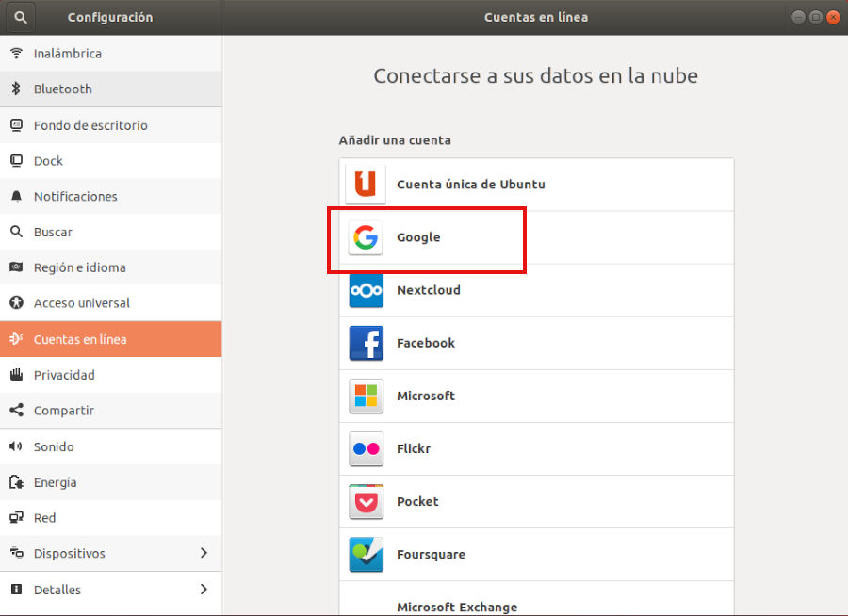
Task: Click the hand icon for Privacidad
Action: pyautogui.click(x=17, y=374)
